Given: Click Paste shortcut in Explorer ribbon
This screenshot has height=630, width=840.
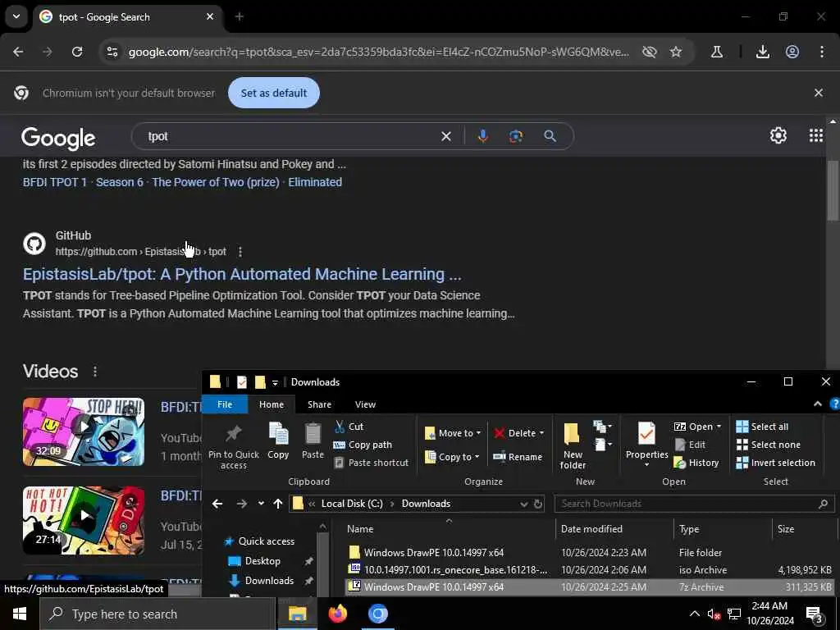Looking at the screenshot, I should [x=372, y=463].
